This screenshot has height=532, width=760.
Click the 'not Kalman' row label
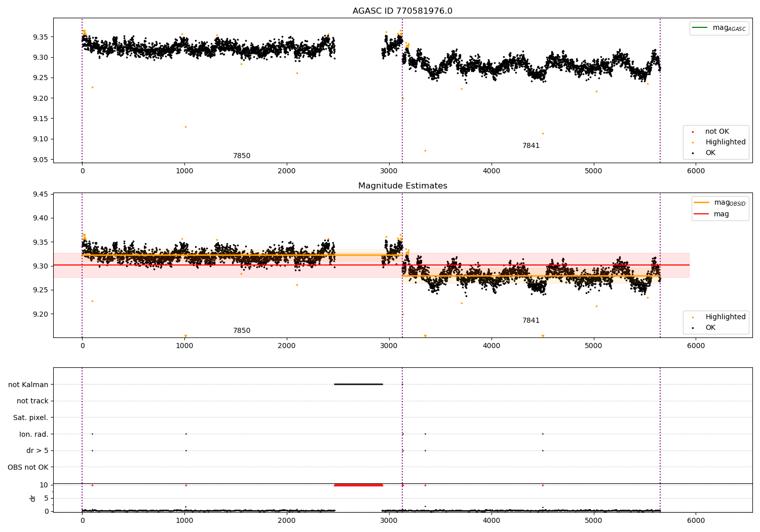(28, 385)
